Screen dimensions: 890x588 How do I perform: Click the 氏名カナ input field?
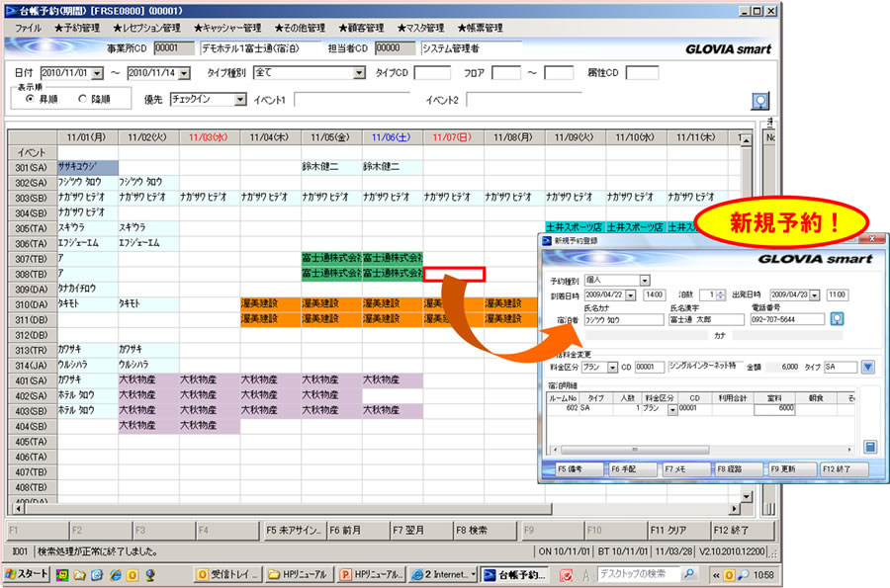(623, 319)
